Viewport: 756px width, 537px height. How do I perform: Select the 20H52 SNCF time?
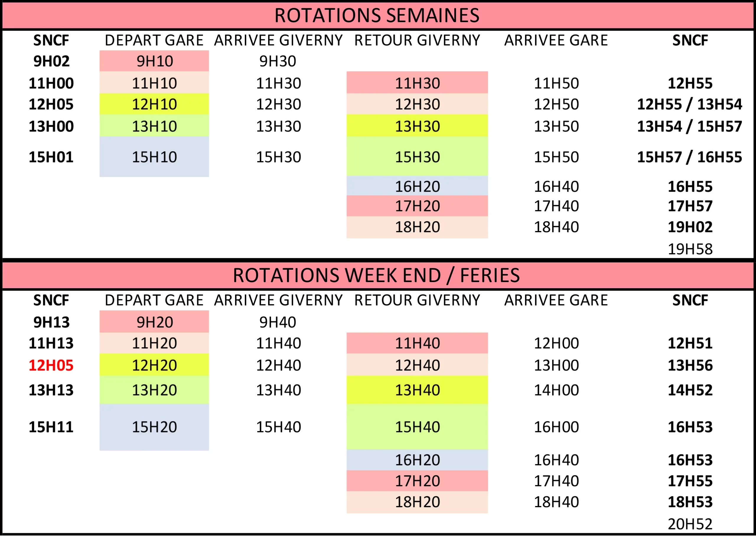pos(690,524)
